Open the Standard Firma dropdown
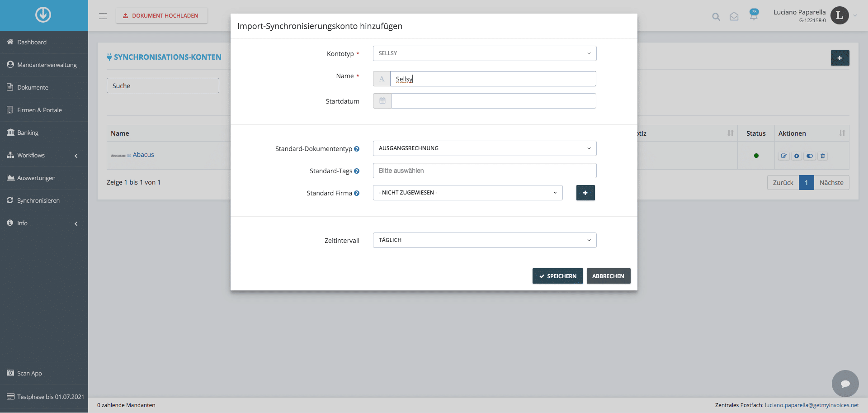 click(468, 193)
